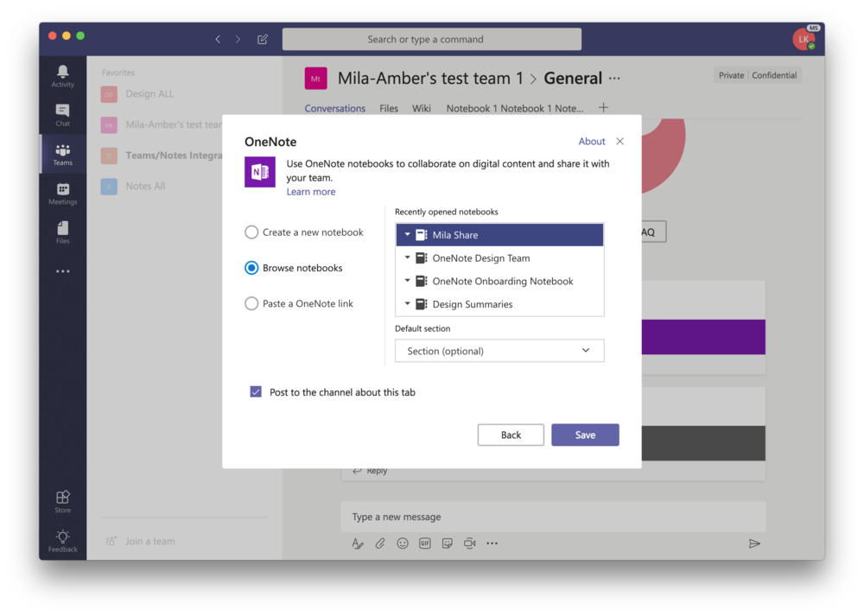This screenshot has height=616, width=864.
Task: Go back with the left arrow
Action: [218, 39]
